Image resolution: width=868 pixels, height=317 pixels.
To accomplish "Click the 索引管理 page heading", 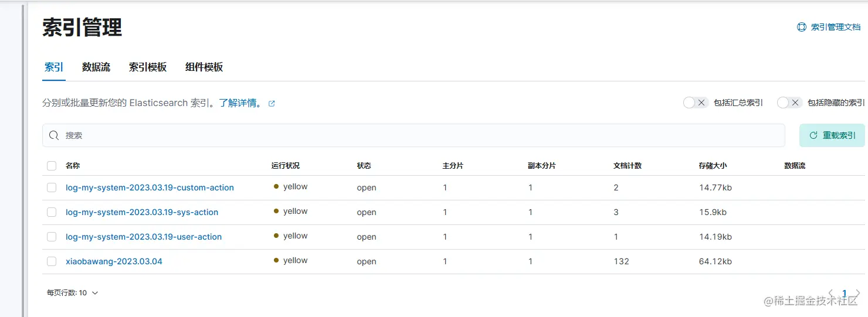I will (82, 28).
